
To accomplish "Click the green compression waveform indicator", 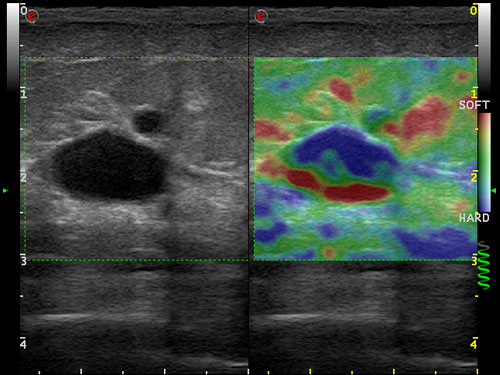I will tap(484, 265).
